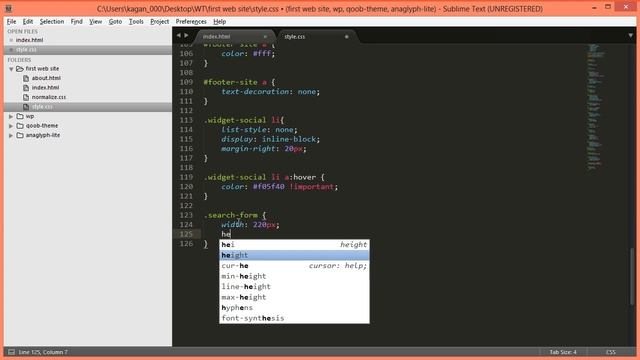This screenshot has height=360, width=640.
Task: Click the qoob-theme folder icon
Action: 20,126
